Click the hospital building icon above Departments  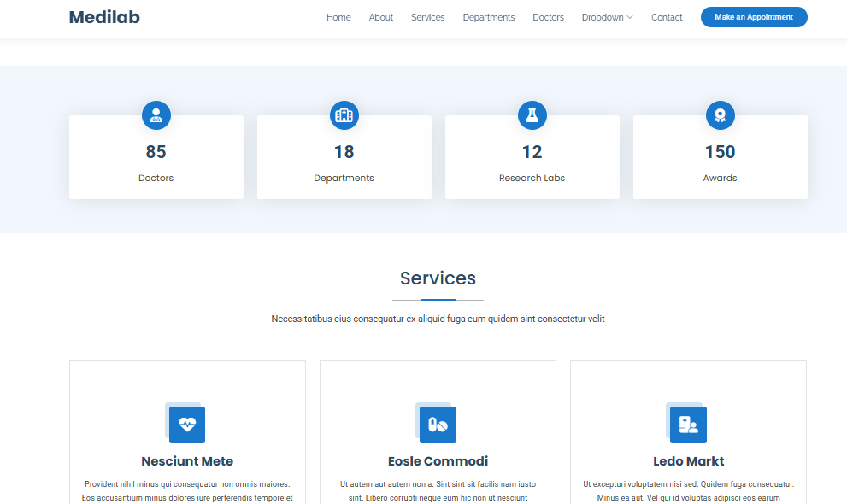tap(344, 115)
